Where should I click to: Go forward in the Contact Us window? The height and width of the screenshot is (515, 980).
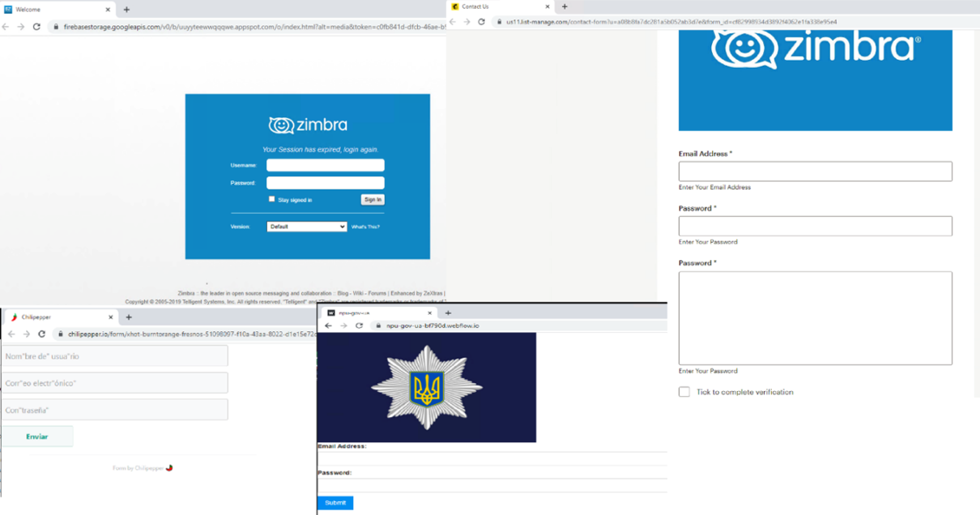[x=467, y=22]
